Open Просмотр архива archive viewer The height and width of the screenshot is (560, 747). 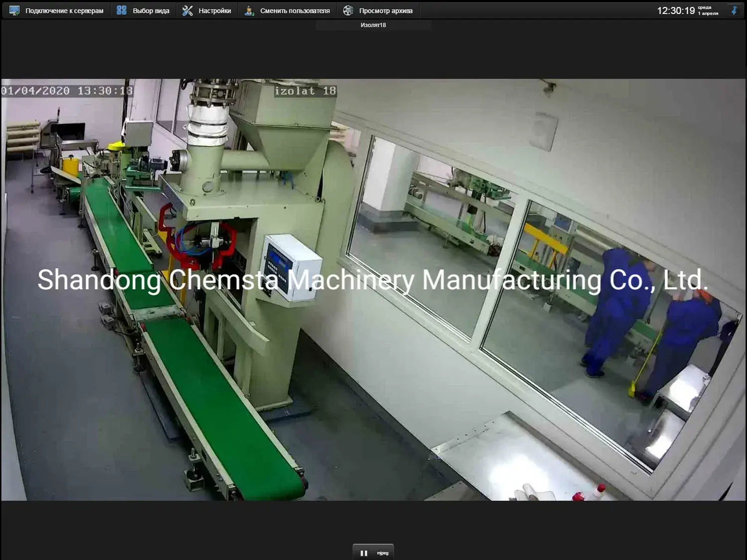tap(378, 10)
